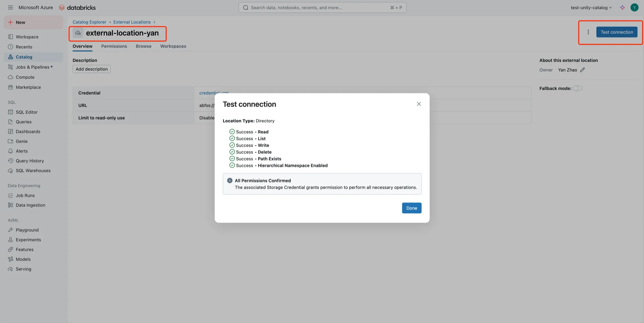This screenshot has width=644, height=323.
Task: Switch to the Permissions tab
Action: (x=114, y=46)
